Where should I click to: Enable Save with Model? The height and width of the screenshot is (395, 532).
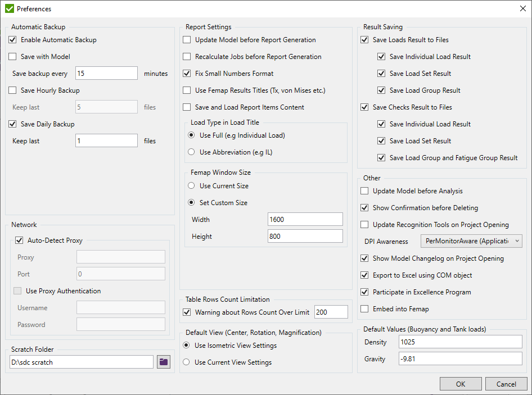(x=12, y=56)
